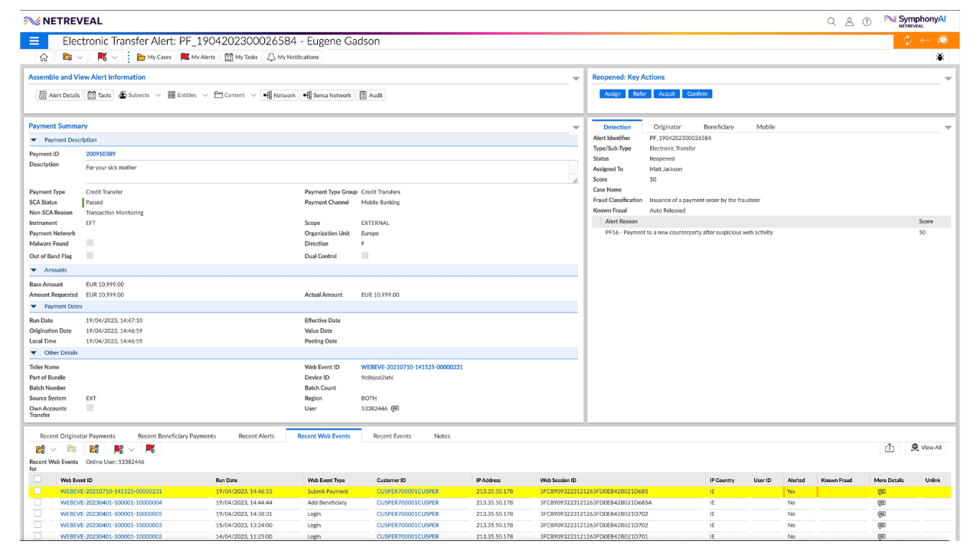Click the bug report icon

pos(940,57)
